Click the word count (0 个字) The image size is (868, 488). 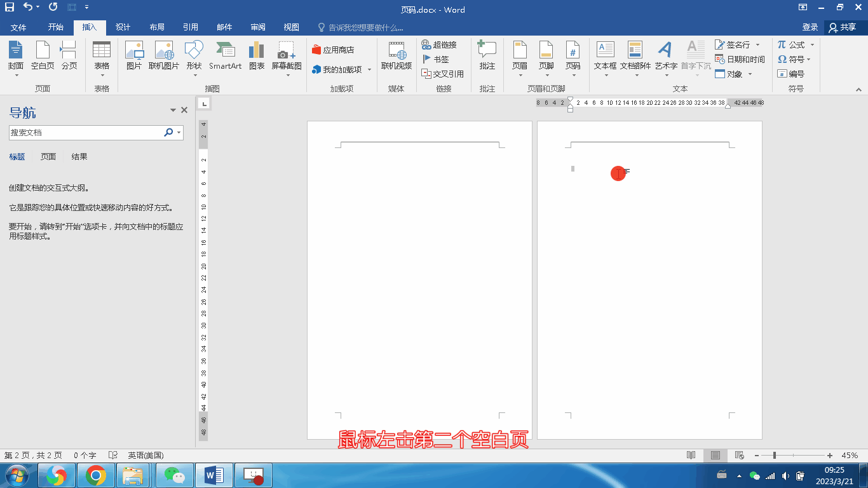(85, 456)
